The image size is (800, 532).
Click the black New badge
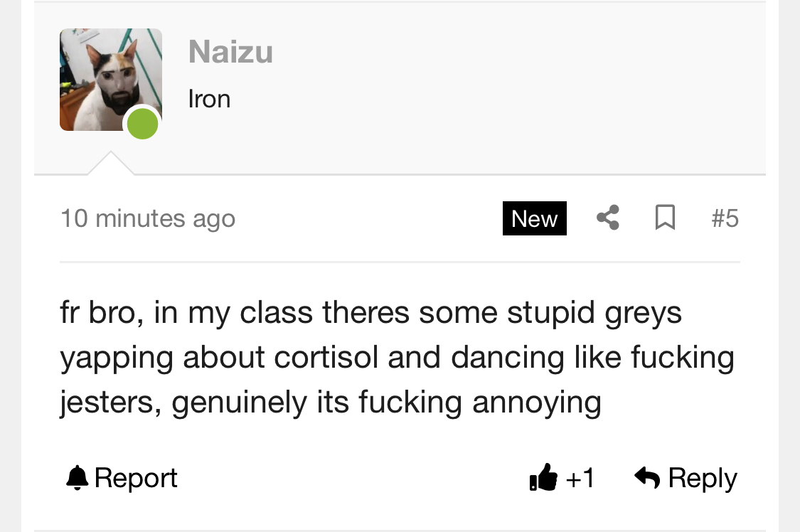tap(534, 218)
